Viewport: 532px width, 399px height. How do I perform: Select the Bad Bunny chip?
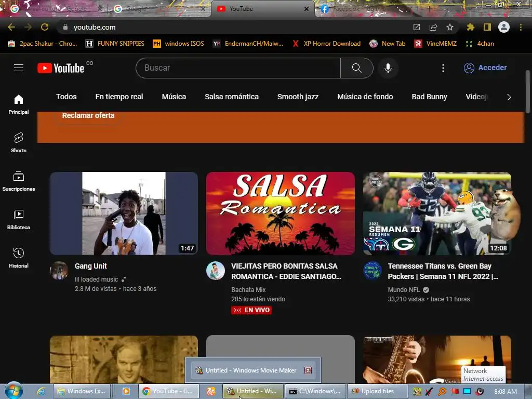pos(429,97)
